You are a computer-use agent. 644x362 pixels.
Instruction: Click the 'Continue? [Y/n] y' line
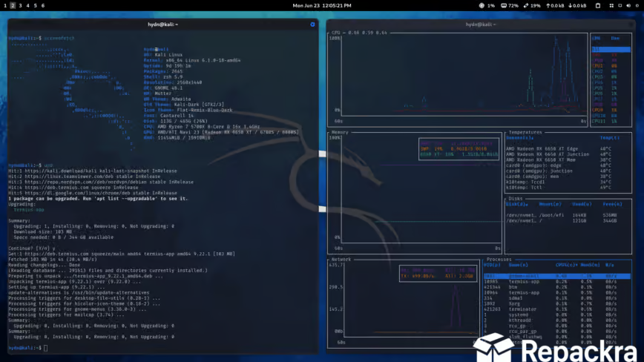pyautogui.click(x=32, y=249)
